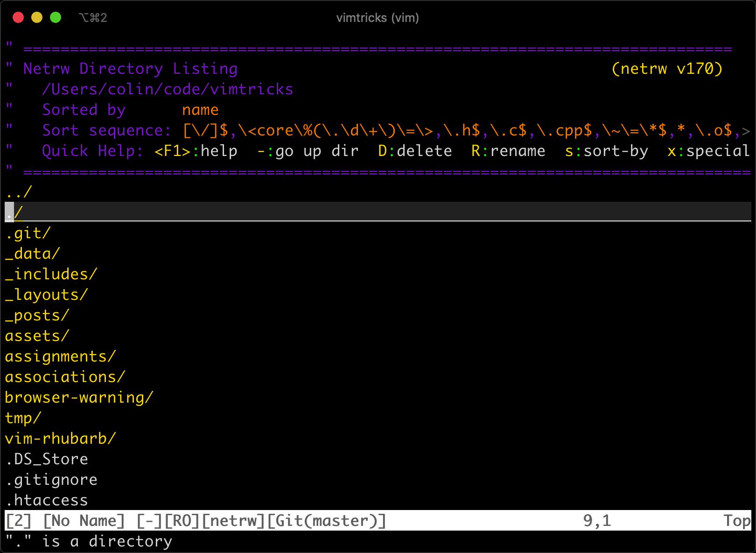The height and width of the screenshot is (553, 756).
Task: Click the Sorted by name label
Action: tap(131, 110)
